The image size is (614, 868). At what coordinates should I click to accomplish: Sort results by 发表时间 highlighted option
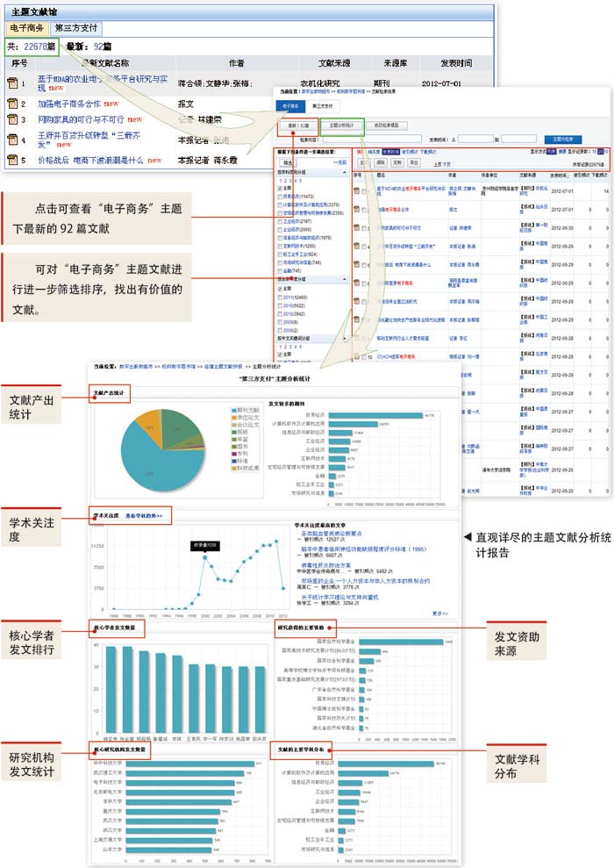[x=390, y=152]
